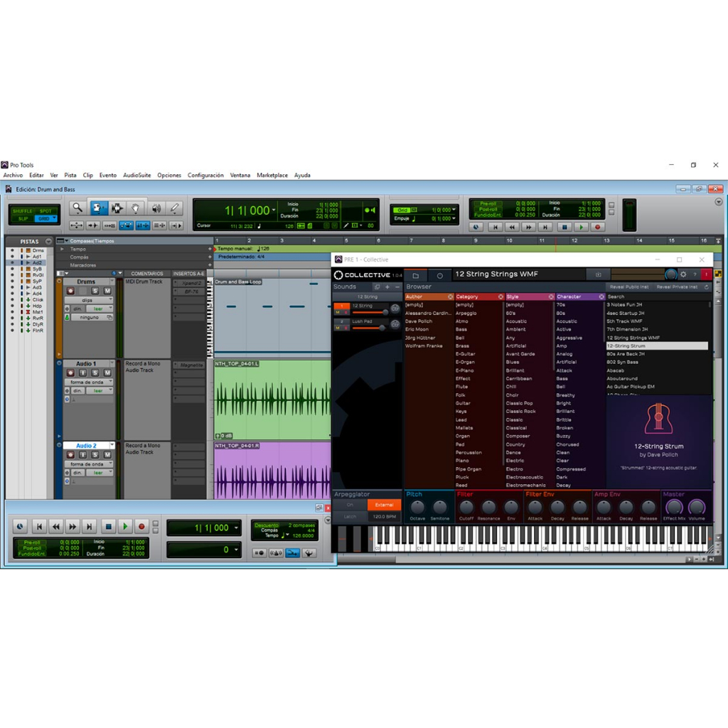Enable SLIP edit mode
This screenshot has height=728, width=728.
click(23, 218)
